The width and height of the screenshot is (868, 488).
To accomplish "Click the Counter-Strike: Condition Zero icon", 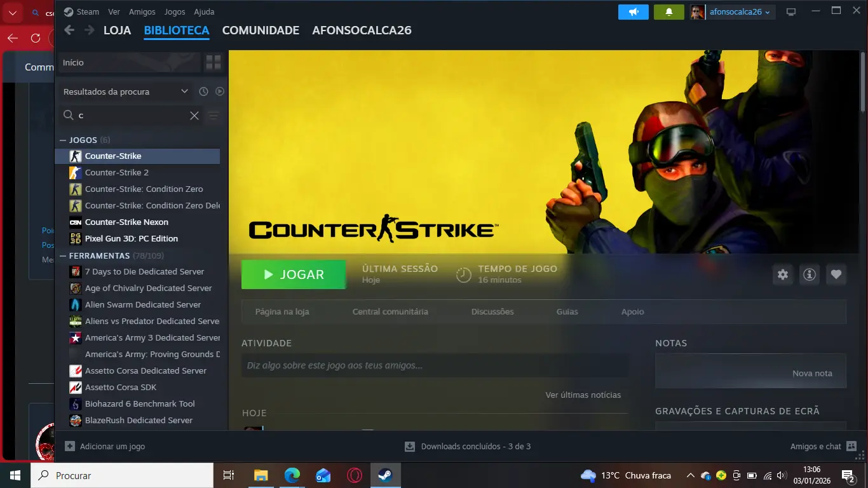I will click(76, 189).
